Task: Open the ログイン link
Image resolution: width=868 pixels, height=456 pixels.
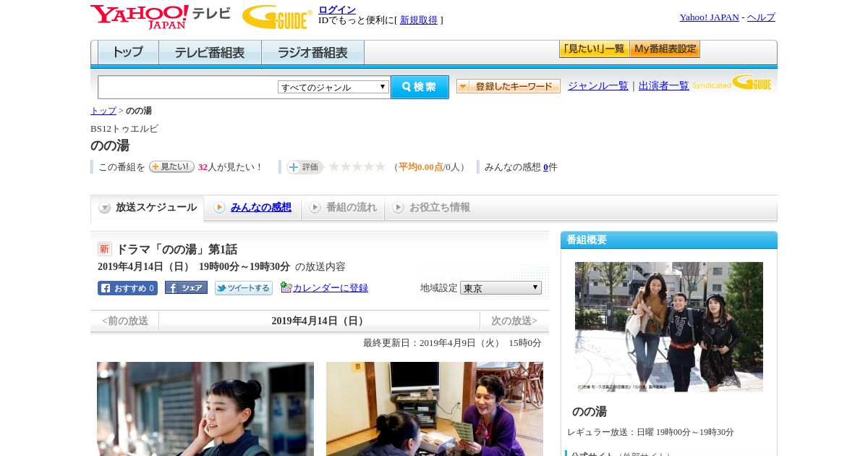Action: click(x=337, y=9)
